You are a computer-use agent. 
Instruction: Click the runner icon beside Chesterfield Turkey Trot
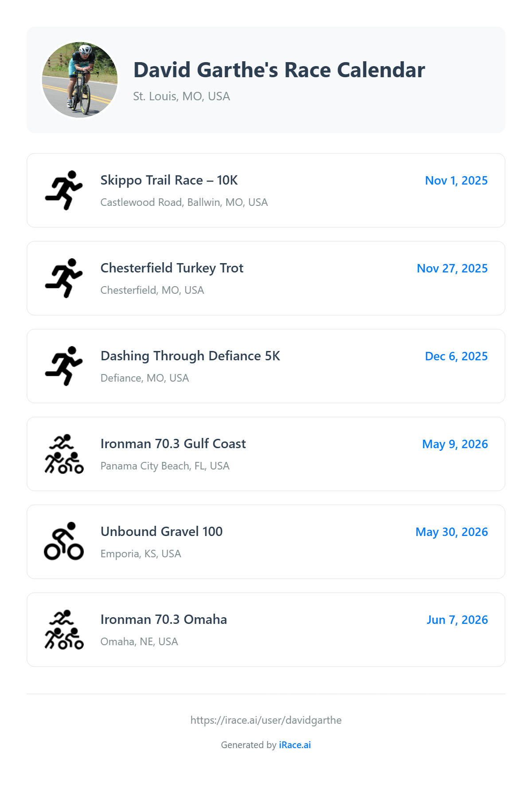pyautogui.click(x=64, y=278)
